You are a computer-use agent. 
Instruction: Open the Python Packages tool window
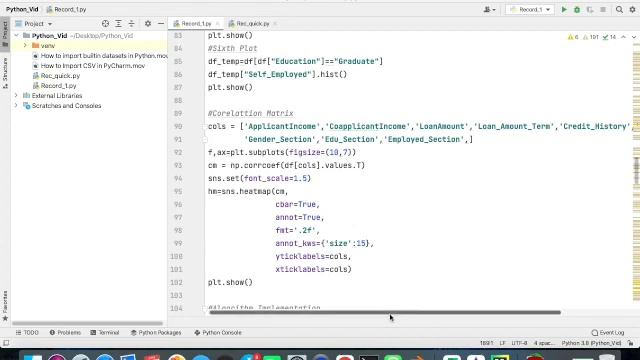coord(156,333)
